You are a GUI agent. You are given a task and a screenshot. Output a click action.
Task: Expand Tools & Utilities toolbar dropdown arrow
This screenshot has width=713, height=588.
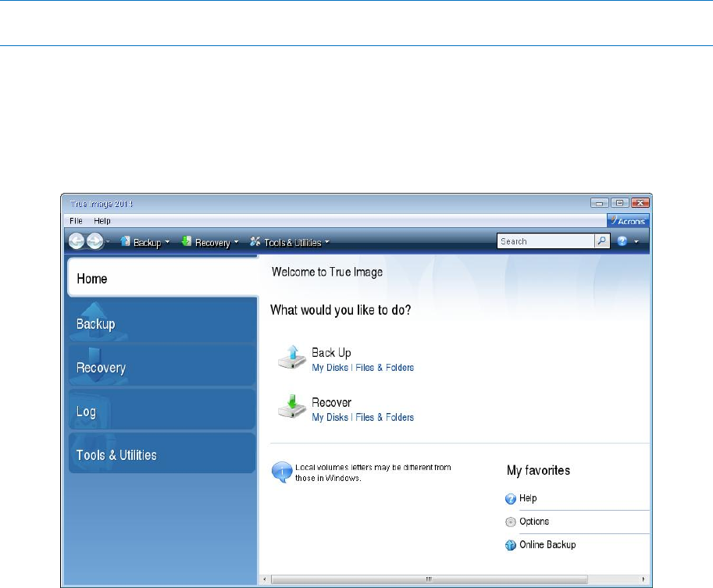(326, 242)
